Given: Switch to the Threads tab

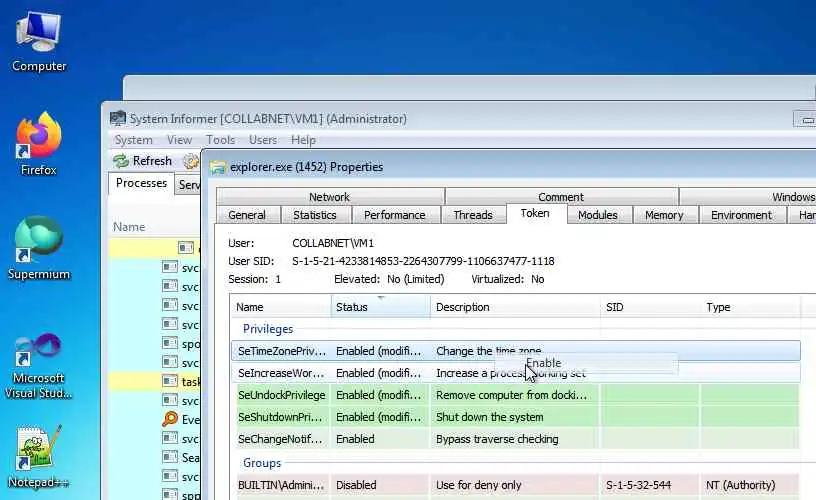Looking at the screenshot, I should click(x=473, y=215).
